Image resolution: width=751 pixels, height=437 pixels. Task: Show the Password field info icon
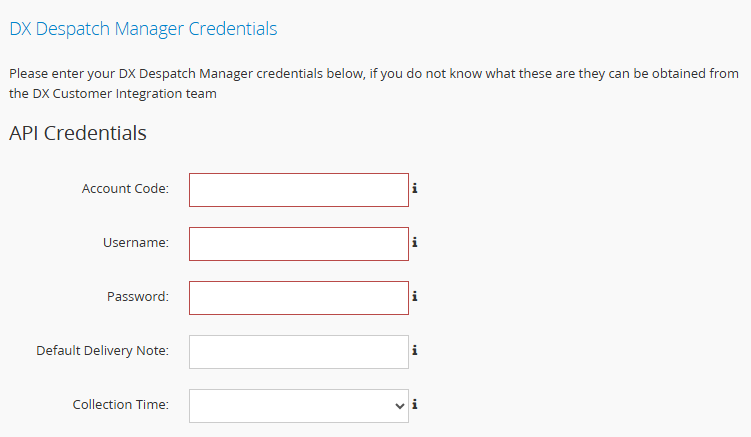pyautogui.click(x=414, y=296)
